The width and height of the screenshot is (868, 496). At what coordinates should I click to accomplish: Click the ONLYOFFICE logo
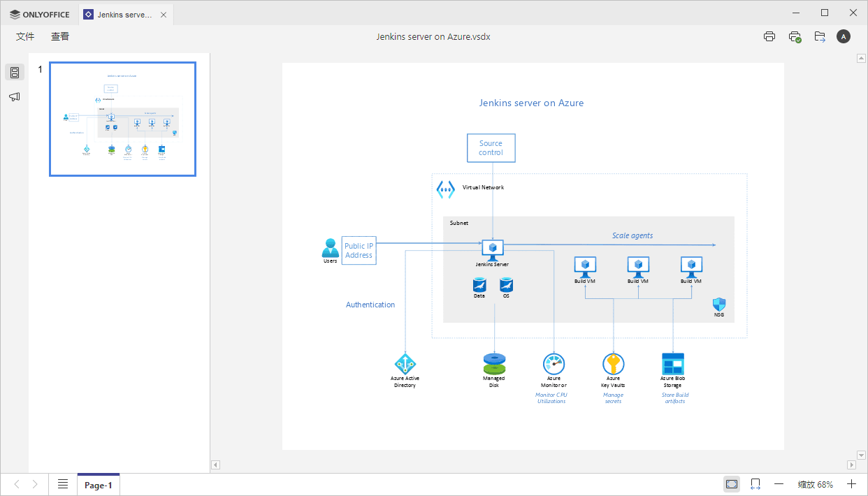point(38,13)
